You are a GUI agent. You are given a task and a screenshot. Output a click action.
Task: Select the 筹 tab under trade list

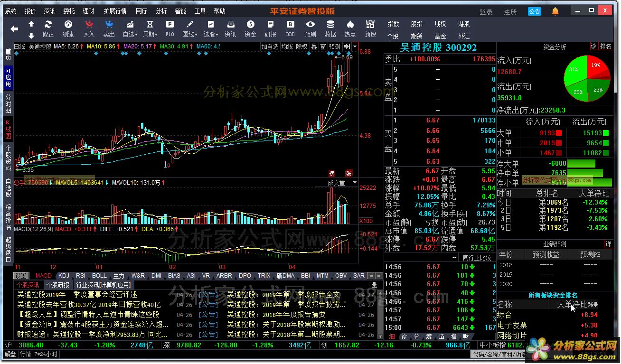(x=428, y=337)
